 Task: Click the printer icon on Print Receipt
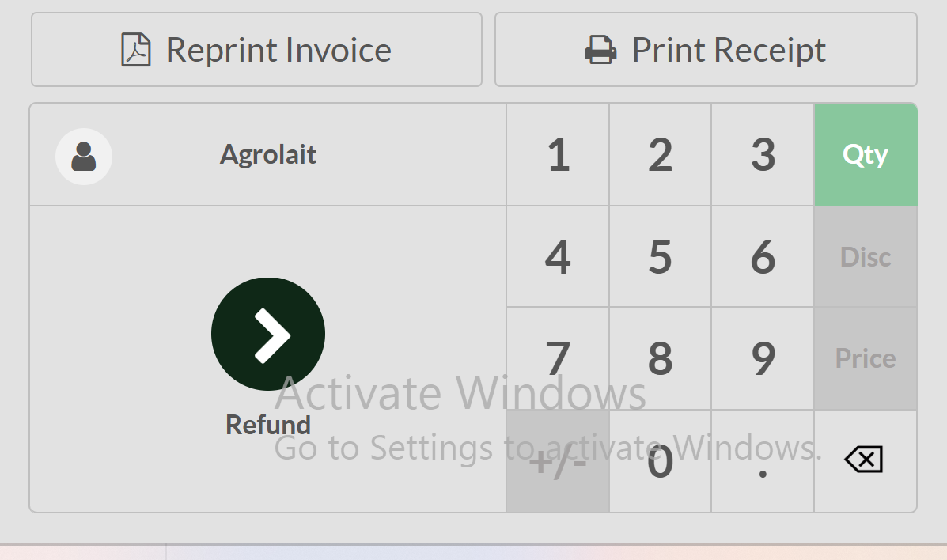click(x=601, y=49)
